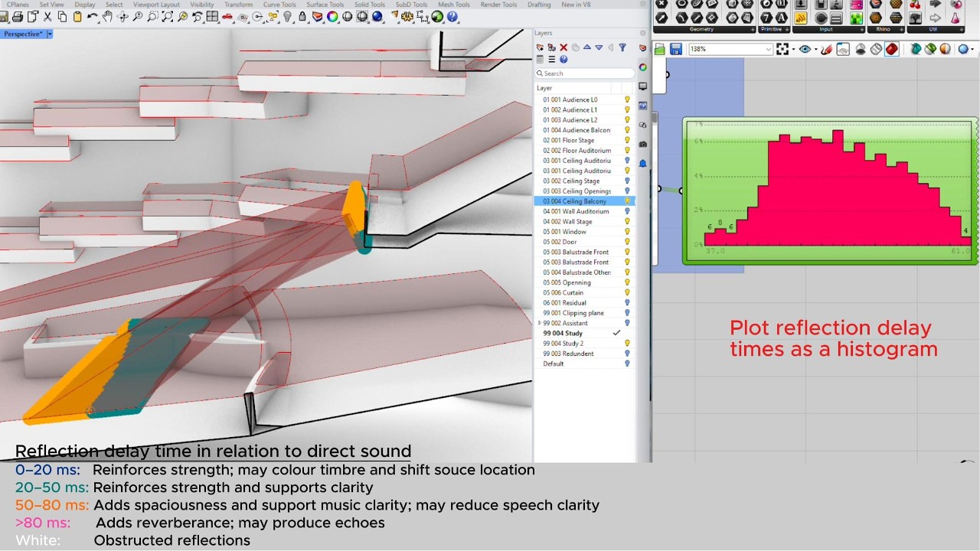This screenshot has width=980, height=551.
Task: Click the lightbulb icon in Rhino toolbar
Action: (288, 17)
